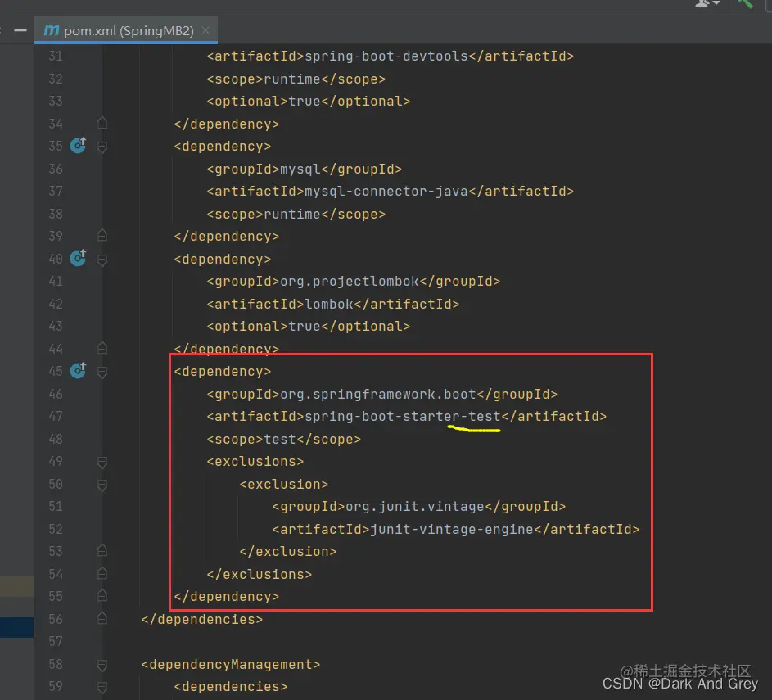Click 'test' scope value on line 48
Screen dimensions: 772x700
pos(280,439)
